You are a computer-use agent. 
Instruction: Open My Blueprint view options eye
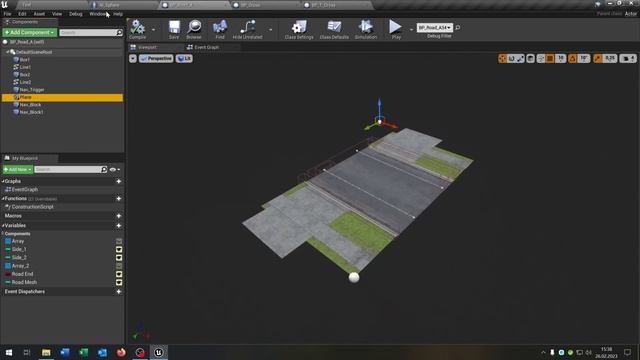coord(114,169)
